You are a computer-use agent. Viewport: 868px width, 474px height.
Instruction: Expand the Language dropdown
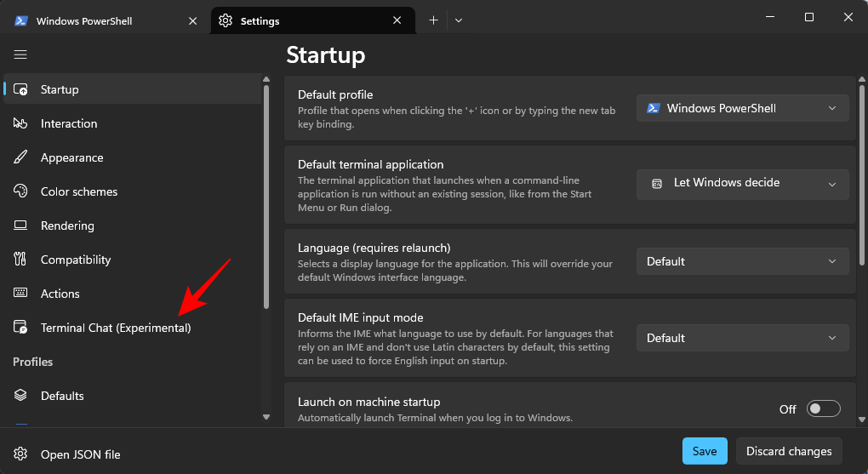pos(742,261)
